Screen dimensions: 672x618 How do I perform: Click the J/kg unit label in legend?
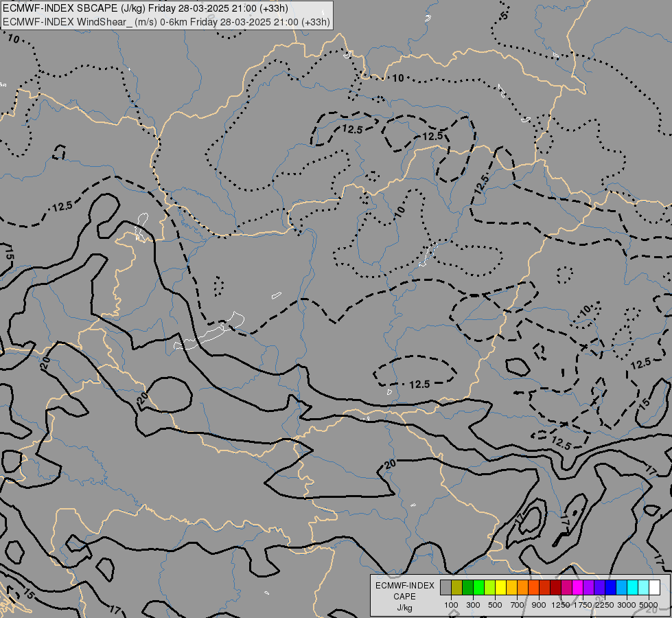click(x=404, y=608)
